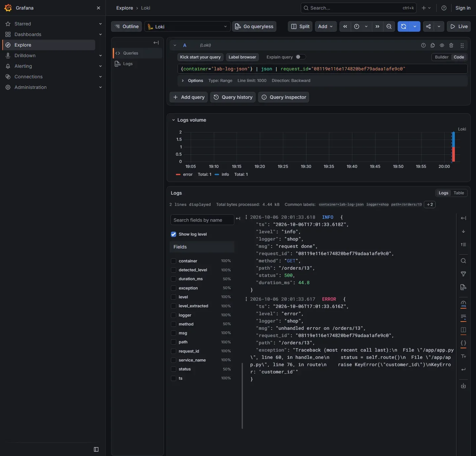476x456 pixels.
Task: Click the filter funnel icon beside the logs
Action: tap(463, 274)
